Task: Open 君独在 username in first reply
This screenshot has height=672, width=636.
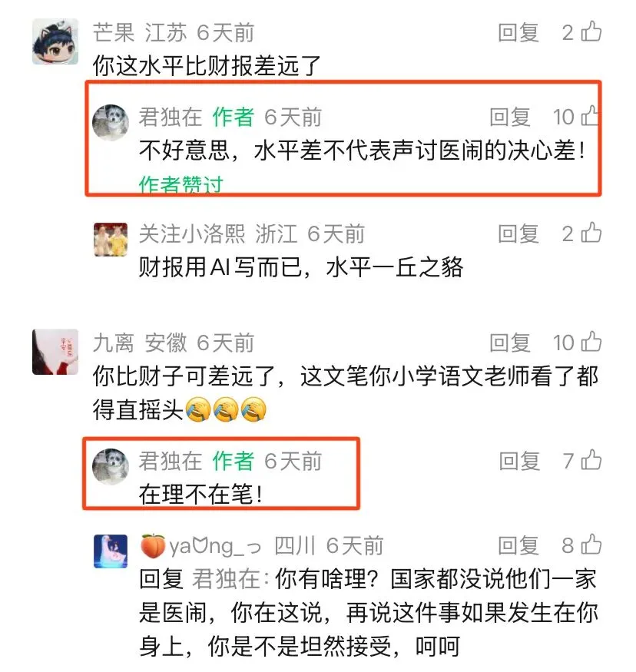Action: (171, 117)
